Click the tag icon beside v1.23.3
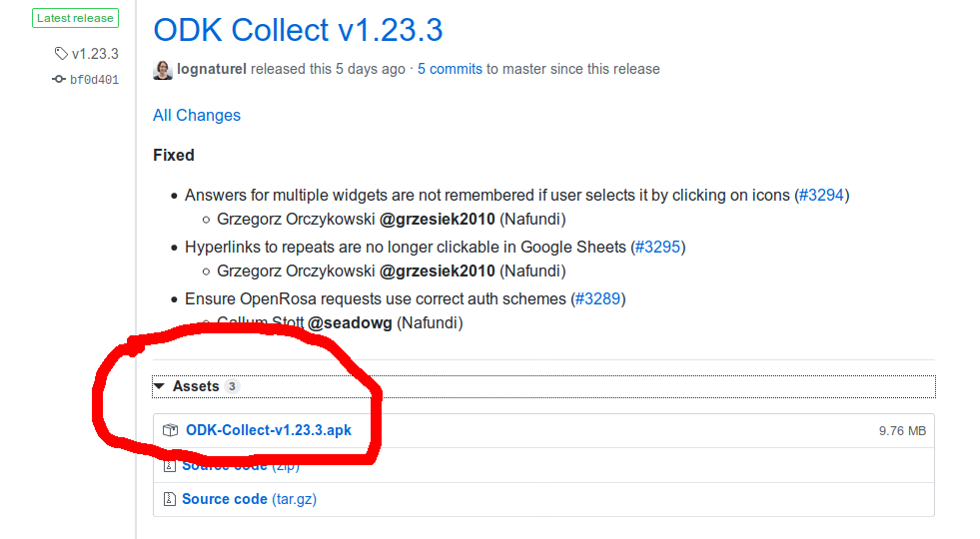Image resolution: width=980 pixels, height=539 pixels. (61, 54)
